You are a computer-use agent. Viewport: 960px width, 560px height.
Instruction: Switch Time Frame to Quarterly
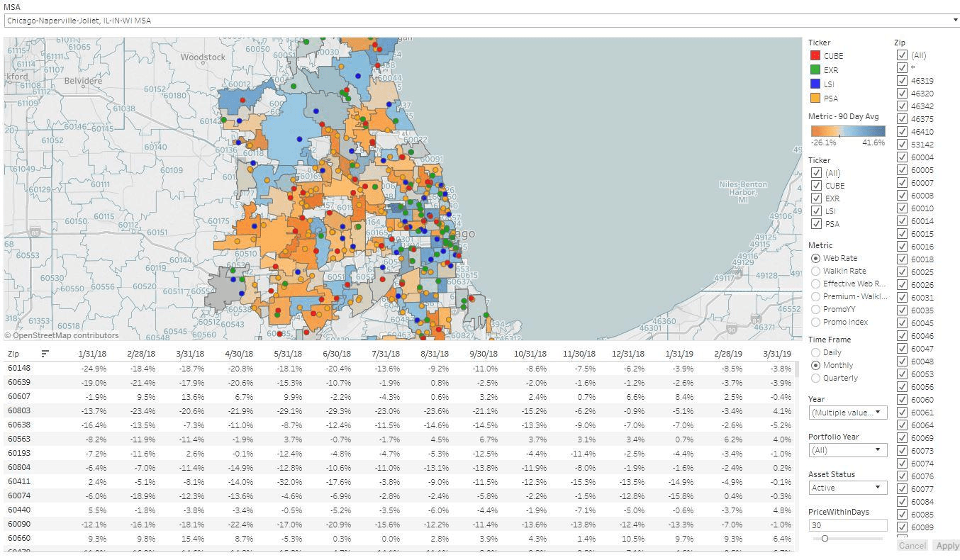(815, 378)
